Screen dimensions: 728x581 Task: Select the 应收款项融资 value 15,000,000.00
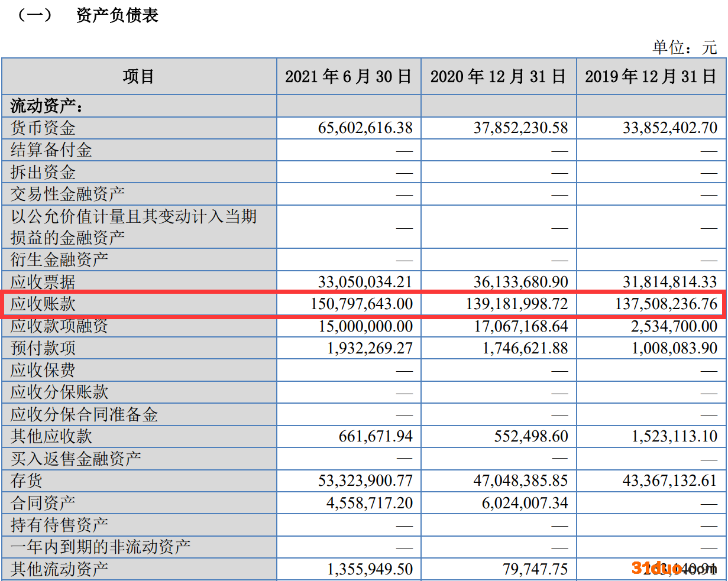(365, 326)
